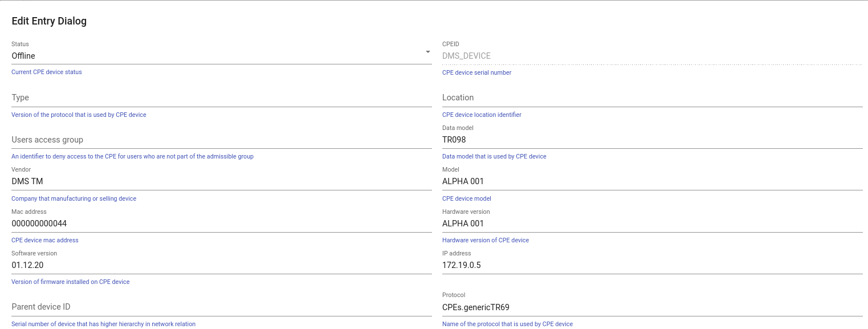Select the Users access group field
Image resolution: width=868 pixels, height=329 pixels.
[221, 140]
